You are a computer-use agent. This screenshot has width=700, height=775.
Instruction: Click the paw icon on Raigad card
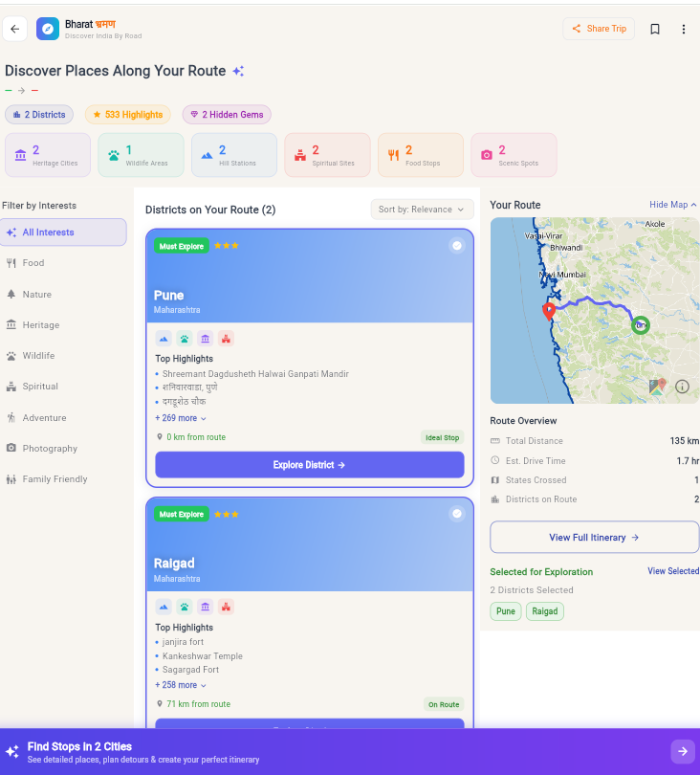185,607
